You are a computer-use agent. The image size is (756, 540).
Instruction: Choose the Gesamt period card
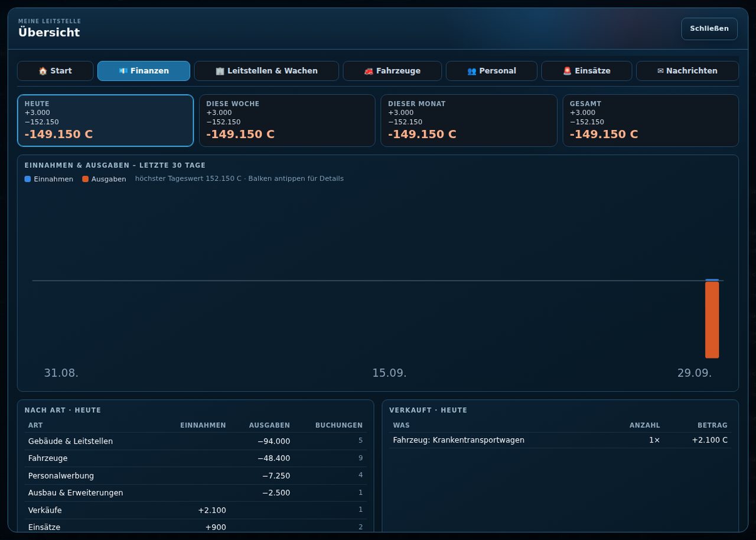(650, 121)
